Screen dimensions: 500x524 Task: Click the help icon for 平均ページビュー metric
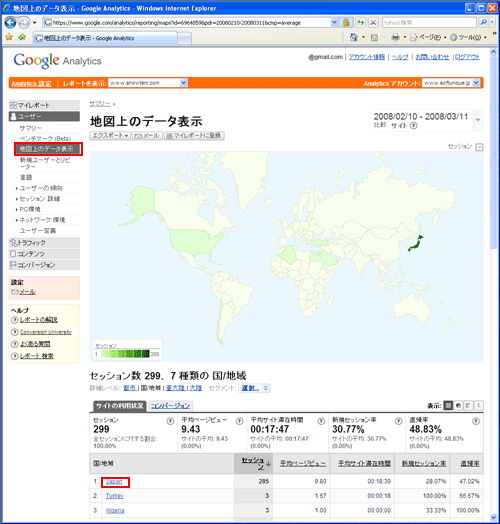(x=239, y=421)
